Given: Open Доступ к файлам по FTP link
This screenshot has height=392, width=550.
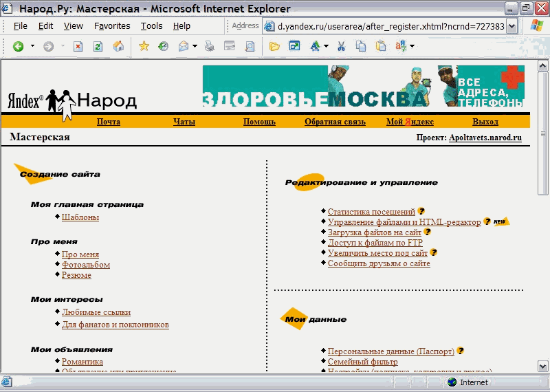Looking at the screenshot, I should (x=375, y=243).
